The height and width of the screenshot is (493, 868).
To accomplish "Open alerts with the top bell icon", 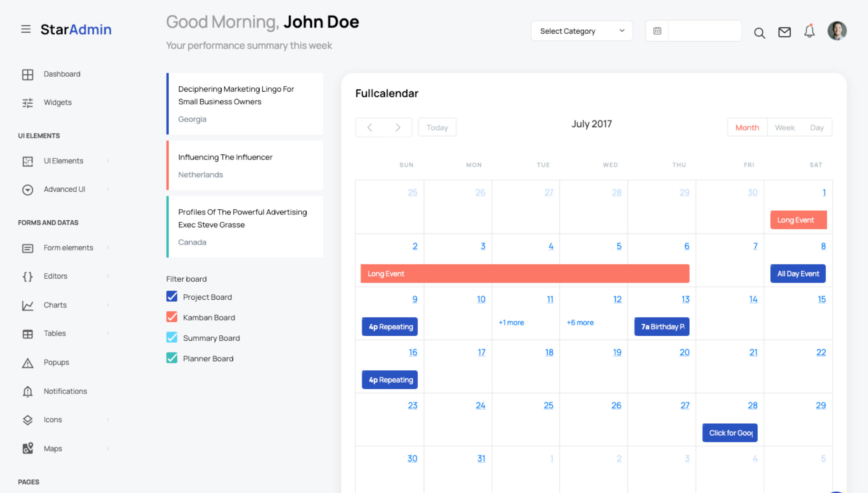I will pyautogui.click(x=809, y=31).
